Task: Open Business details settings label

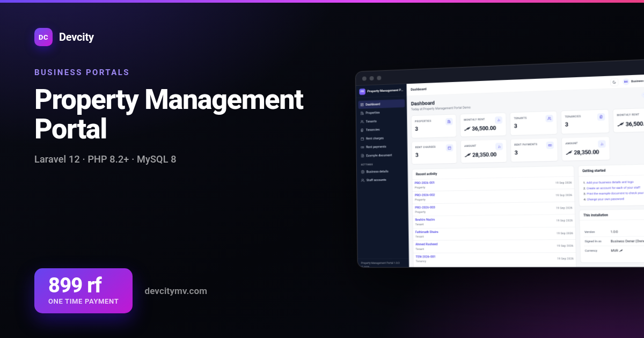Action: coord(377,172)
